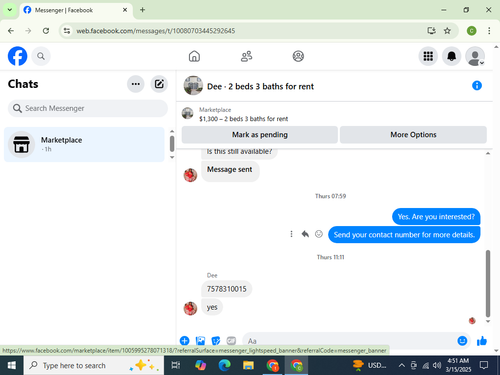Go back in browser

(x=11, y=31)
